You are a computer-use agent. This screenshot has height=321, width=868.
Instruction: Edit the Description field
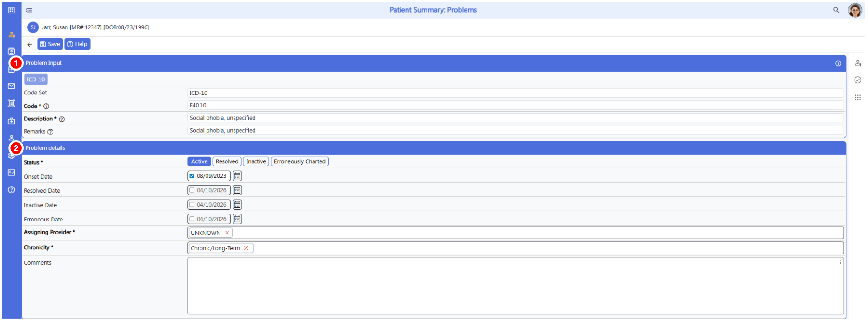[515, 118]
